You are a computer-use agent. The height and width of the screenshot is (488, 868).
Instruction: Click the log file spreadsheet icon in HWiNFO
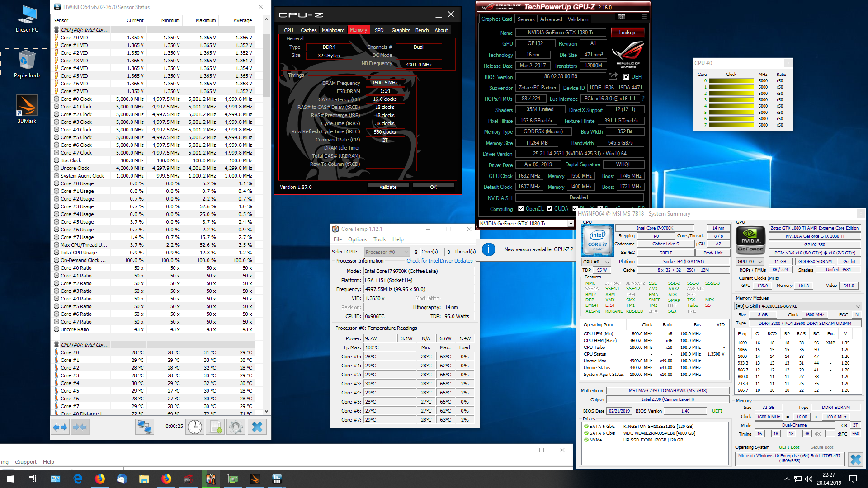point(215,427)
